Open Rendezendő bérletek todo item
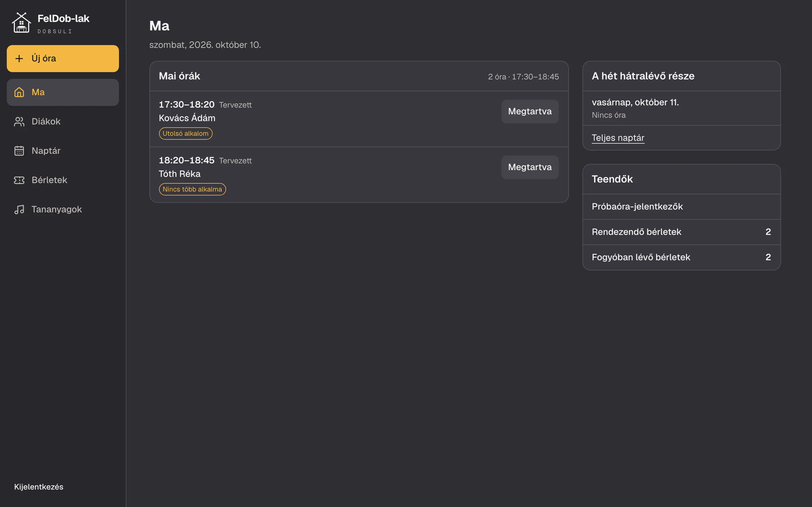Screen dimensions: 812x507 pos(681,232)
